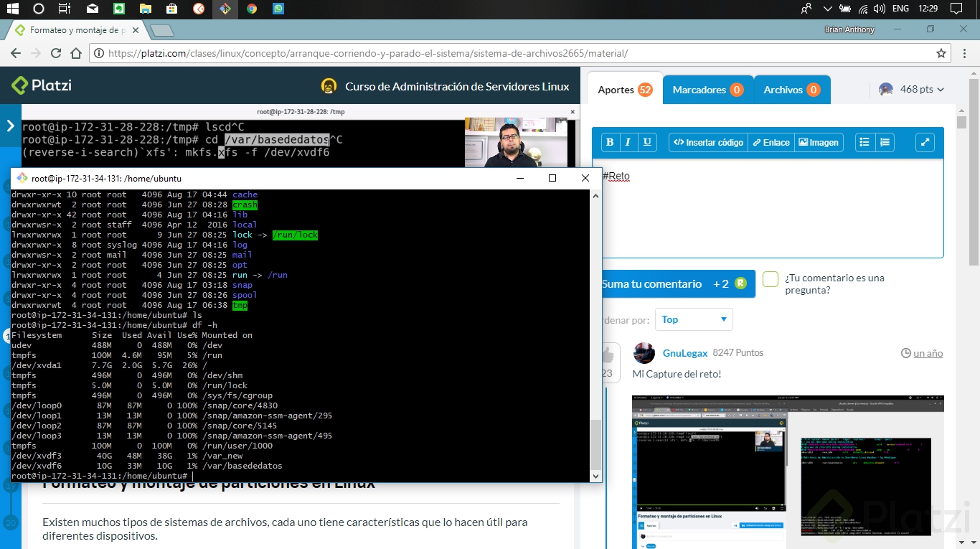Close the 'Formateo y montaje' browser tab
The width and height of the screenshot is (980, 549).
(x=136, y=30)
